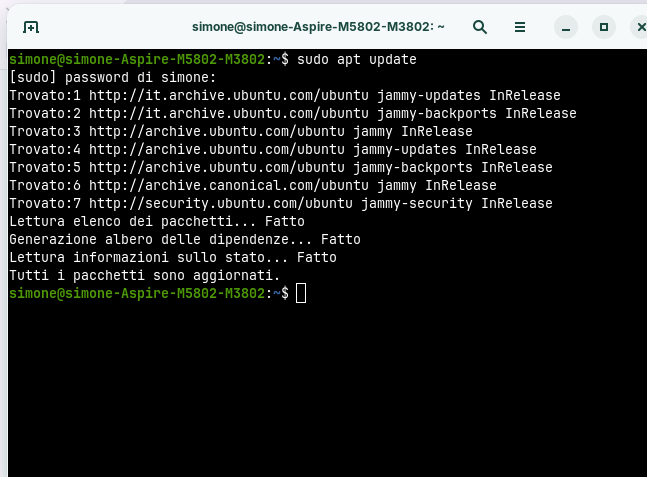Open the hamburger main menu

coord(520,27)
